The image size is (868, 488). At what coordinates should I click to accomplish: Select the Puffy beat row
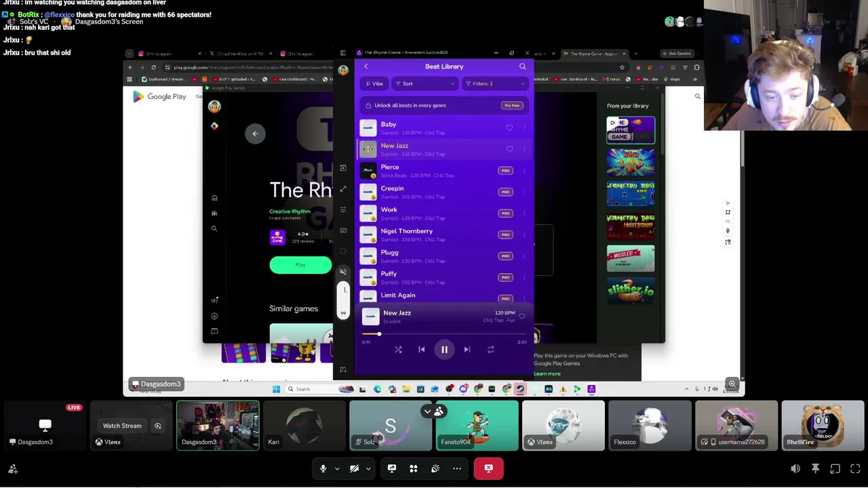coord(444,277)
